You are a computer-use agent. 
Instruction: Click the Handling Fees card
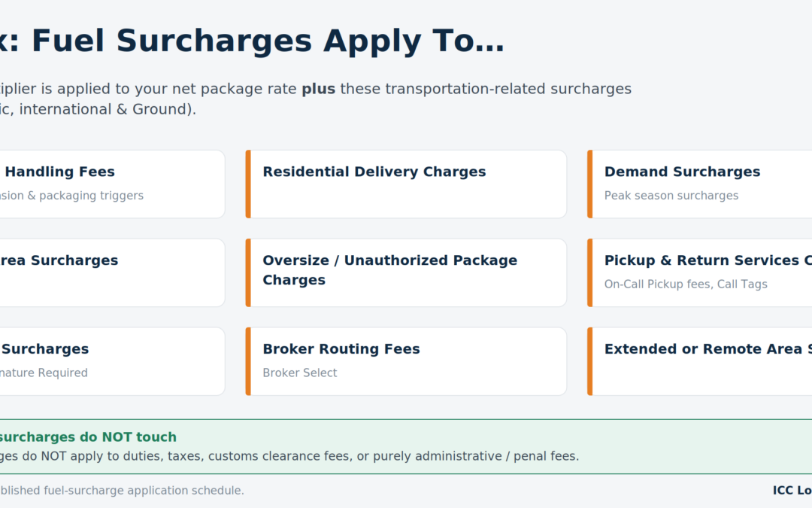coord(112,184)
